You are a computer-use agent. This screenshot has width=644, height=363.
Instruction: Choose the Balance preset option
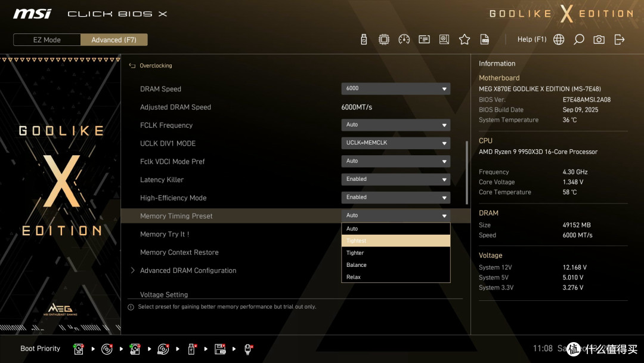click(395, 264)
